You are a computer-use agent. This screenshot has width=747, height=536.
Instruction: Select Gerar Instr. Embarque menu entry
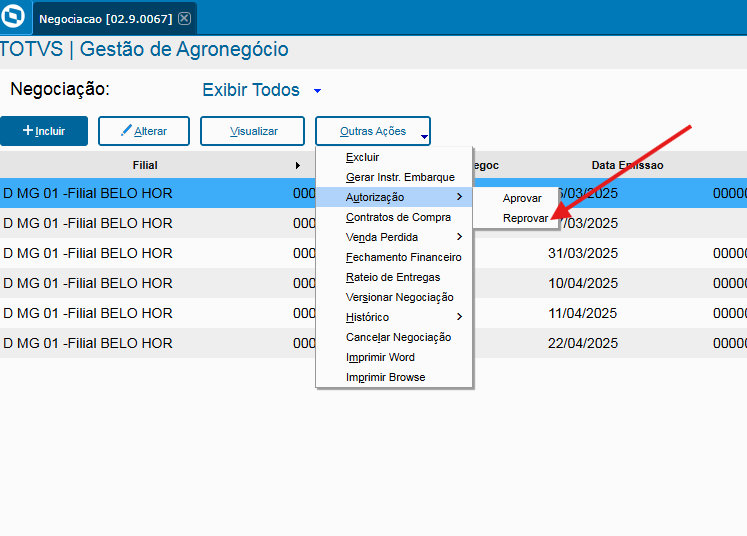tap(394, 177)
